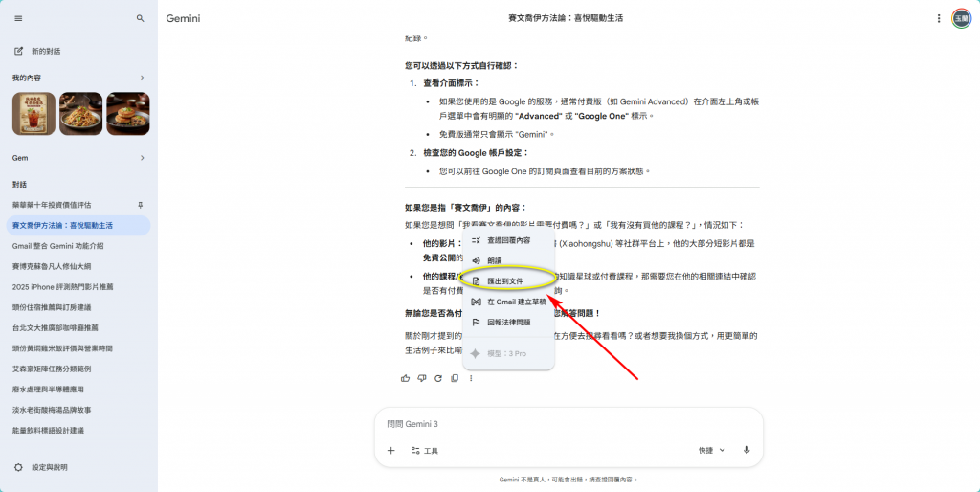The height and width of the screenshot is (492, 980).
Task: Click the plus add-files icon in prompt box
Action: (391, 451)
